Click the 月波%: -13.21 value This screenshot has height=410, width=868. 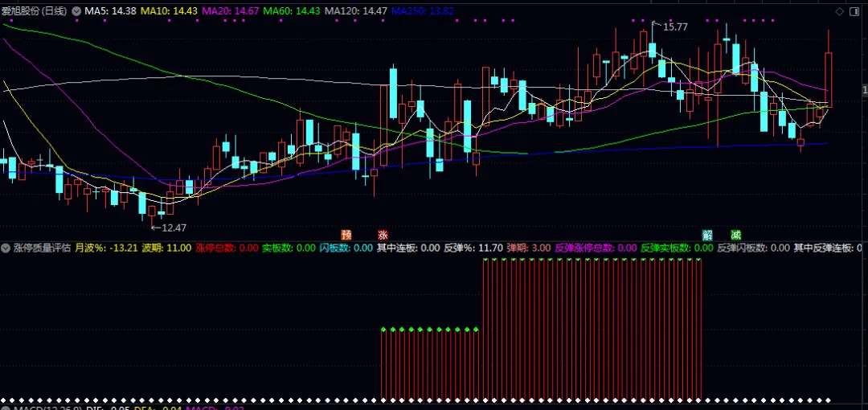[x=106, y=248]
